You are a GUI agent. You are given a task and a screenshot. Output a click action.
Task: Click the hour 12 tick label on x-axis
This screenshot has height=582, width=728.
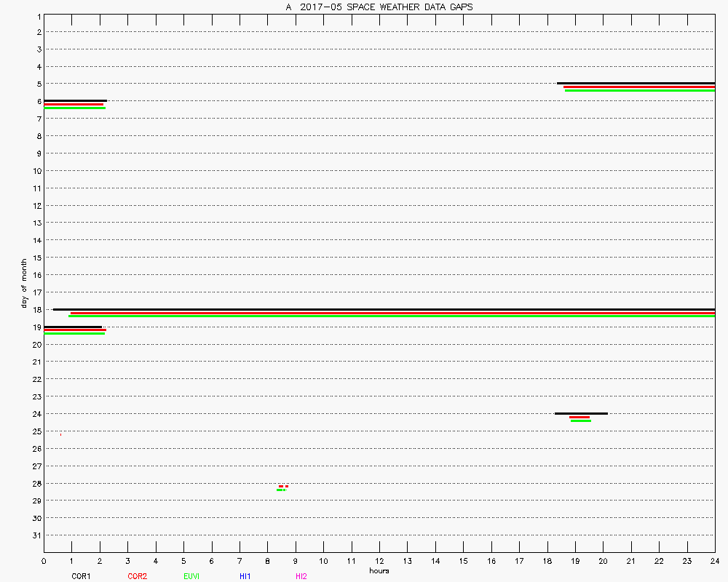coord(379,561)
